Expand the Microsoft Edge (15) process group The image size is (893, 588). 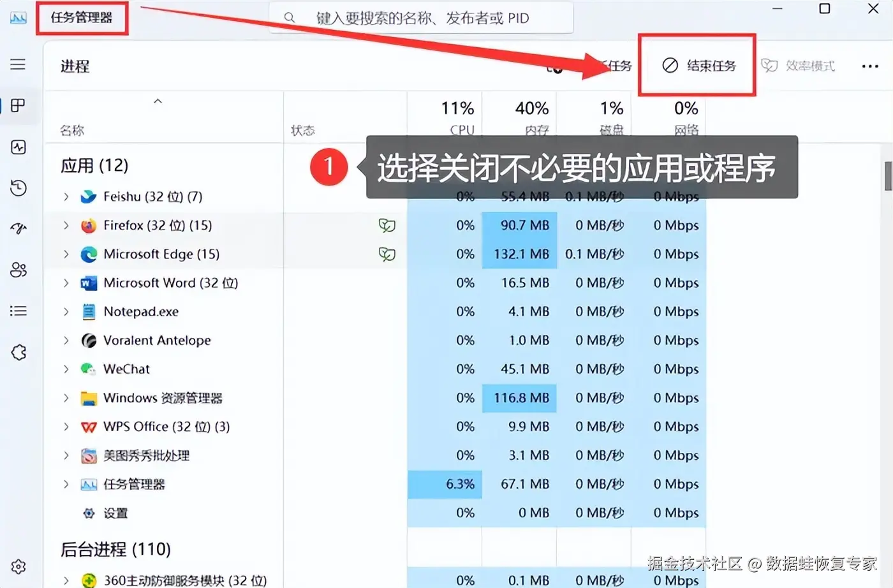(x=66, y=254)
